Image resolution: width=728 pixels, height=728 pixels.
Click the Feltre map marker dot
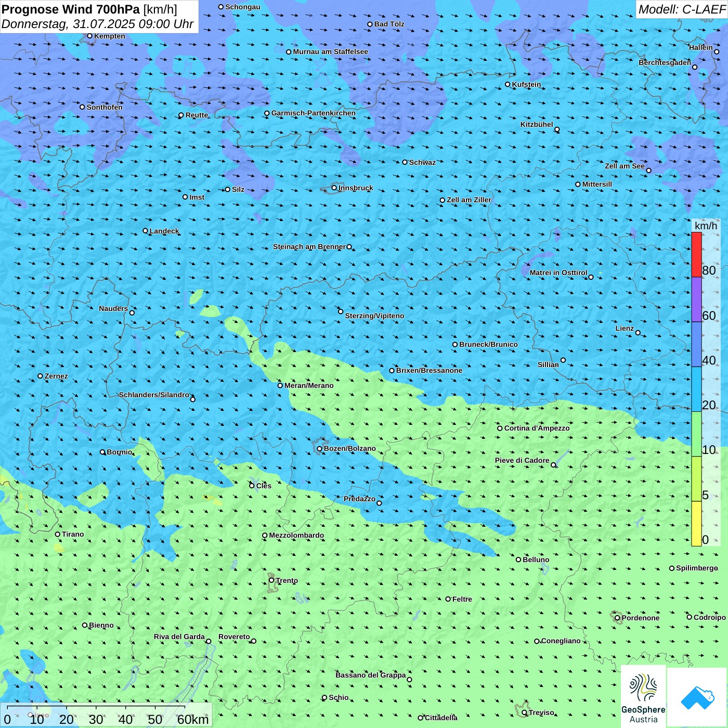[x=448, y=599]
